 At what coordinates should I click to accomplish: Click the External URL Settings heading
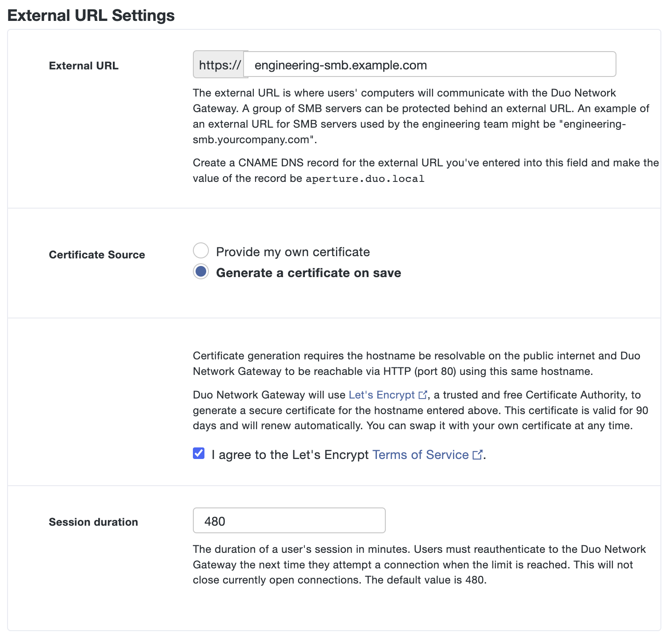point(91,16)
